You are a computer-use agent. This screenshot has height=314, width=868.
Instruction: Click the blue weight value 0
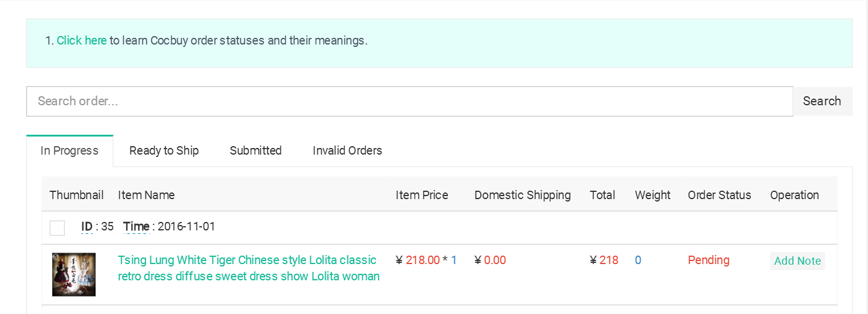pyautogui.click(x=638, y=260)
